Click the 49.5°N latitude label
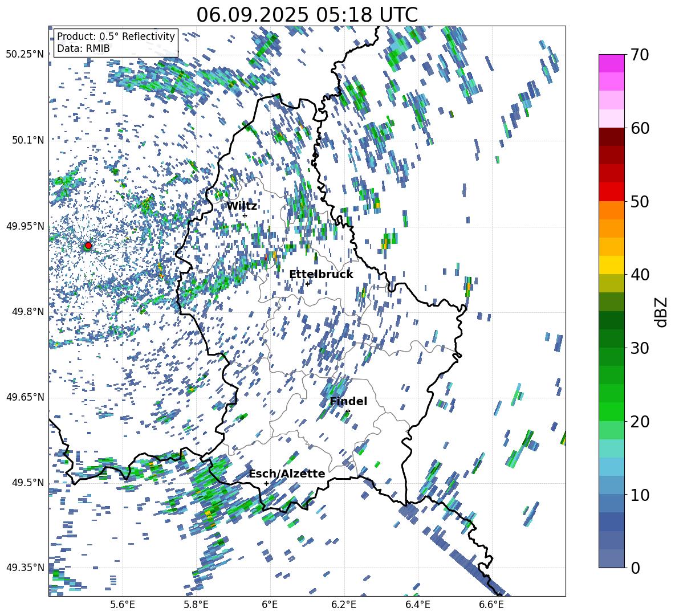This screenshot has width=675, height=616. pyautogui.click(x=28, y=482)
